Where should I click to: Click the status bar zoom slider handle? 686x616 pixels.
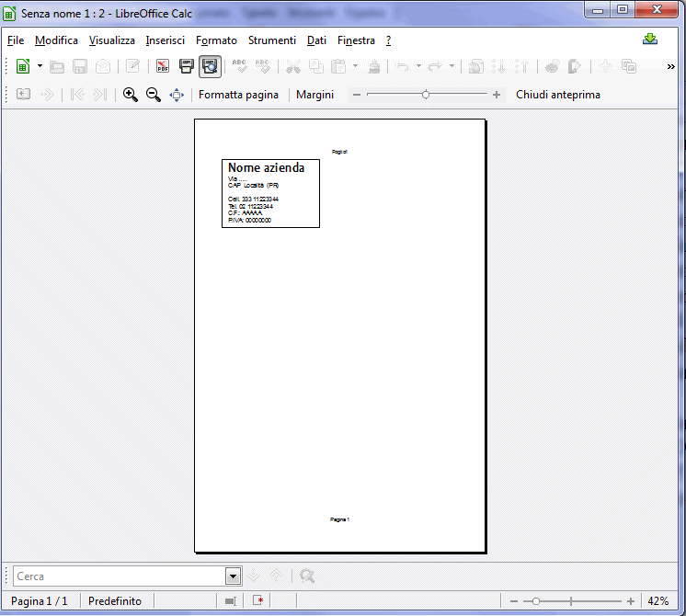[x=536, y=601]
